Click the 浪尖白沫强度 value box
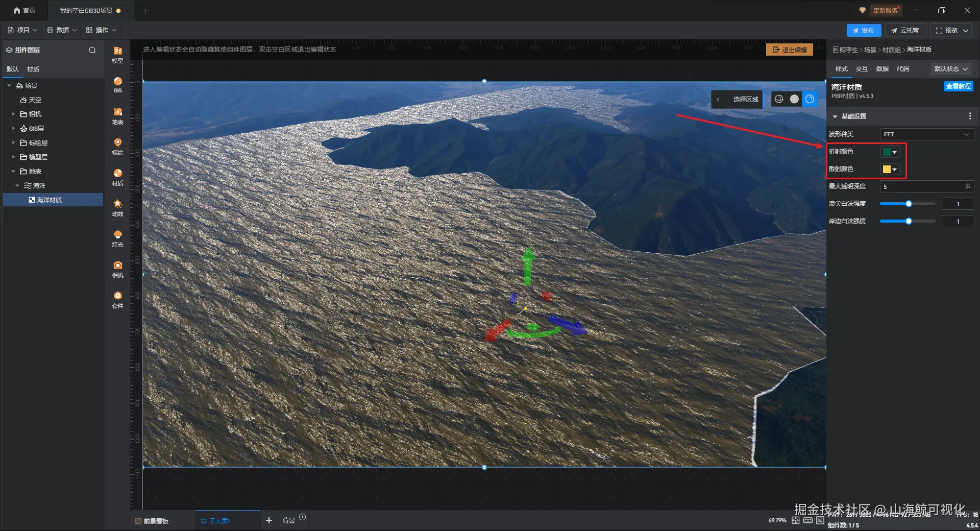Viewport: 980px width, 531px height. 958,204
